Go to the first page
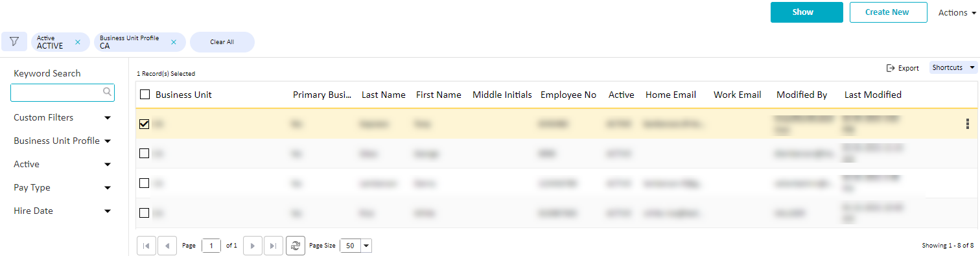Screen dimensions: 980x256 (146, 246)
